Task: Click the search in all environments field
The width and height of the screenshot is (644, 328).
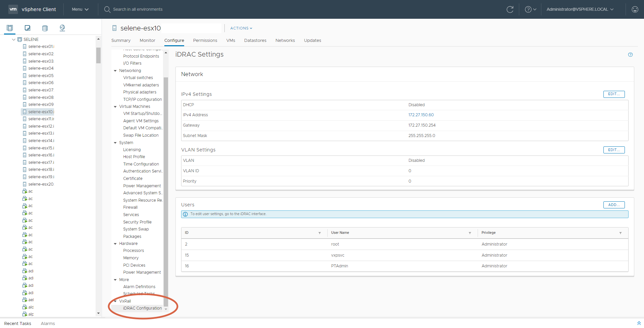Action: tap(138, 9)
